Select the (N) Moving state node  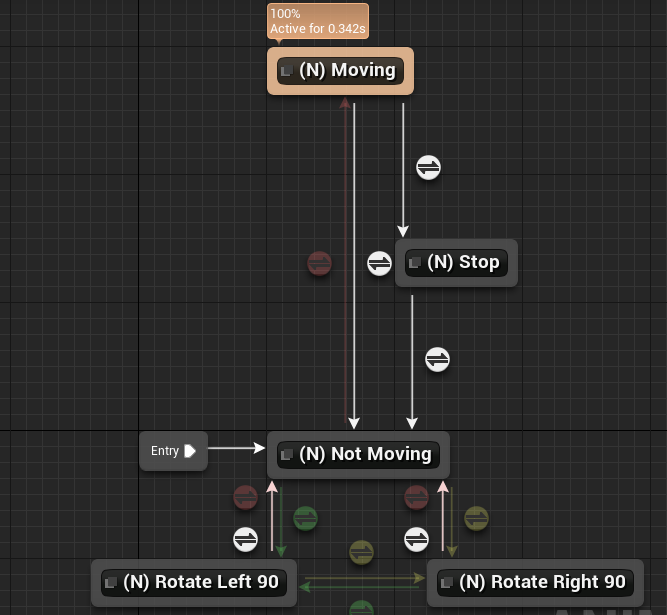tap(340, 71)
